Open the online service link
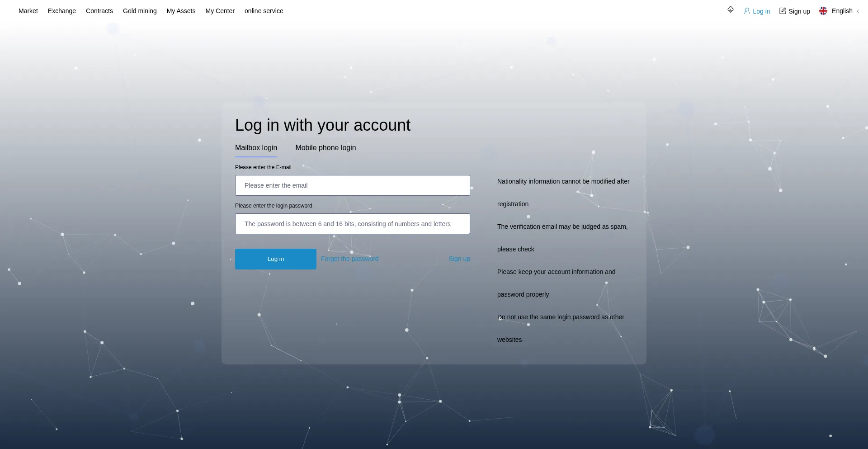 (264, 11)
